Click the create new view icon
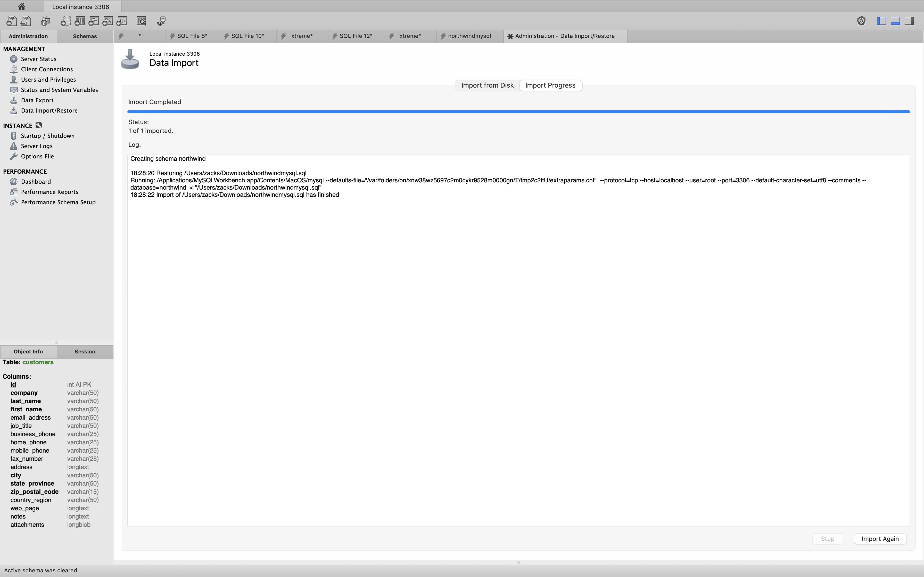 click(94, 21)
